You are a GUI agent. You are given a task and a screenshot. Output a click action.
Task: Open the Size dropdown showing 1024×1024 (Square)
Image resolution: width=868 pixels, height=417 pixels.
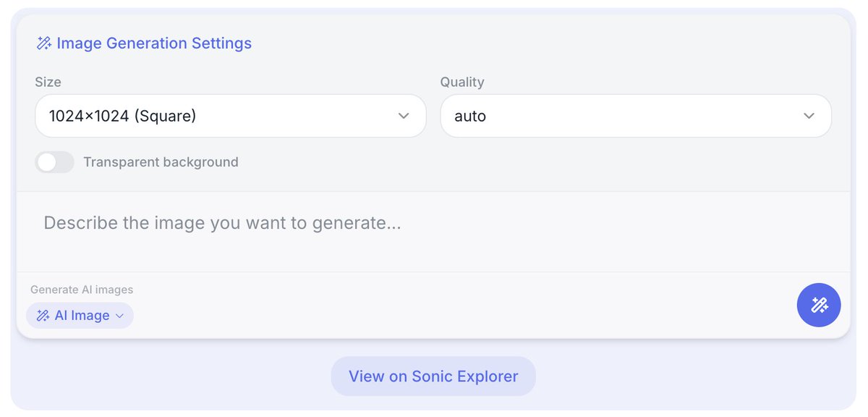[230, 116]
